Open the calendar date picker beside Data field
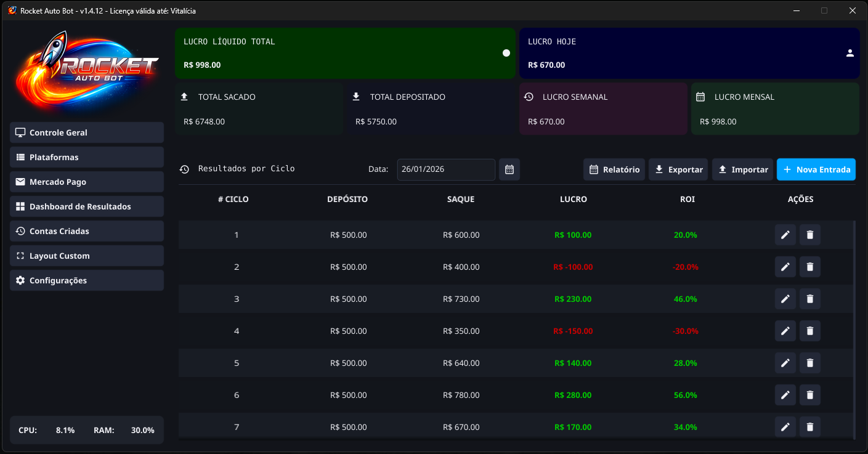The width and height of the screenshot is (868, 454). click(x=509, y=169)
